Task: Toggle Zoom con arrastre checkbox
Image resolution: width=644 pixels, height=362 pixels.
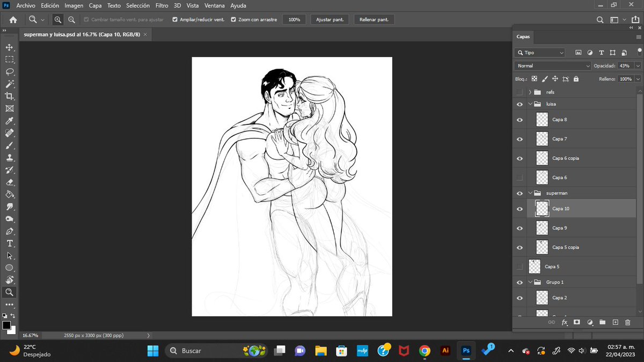Action: click(233, 19)
